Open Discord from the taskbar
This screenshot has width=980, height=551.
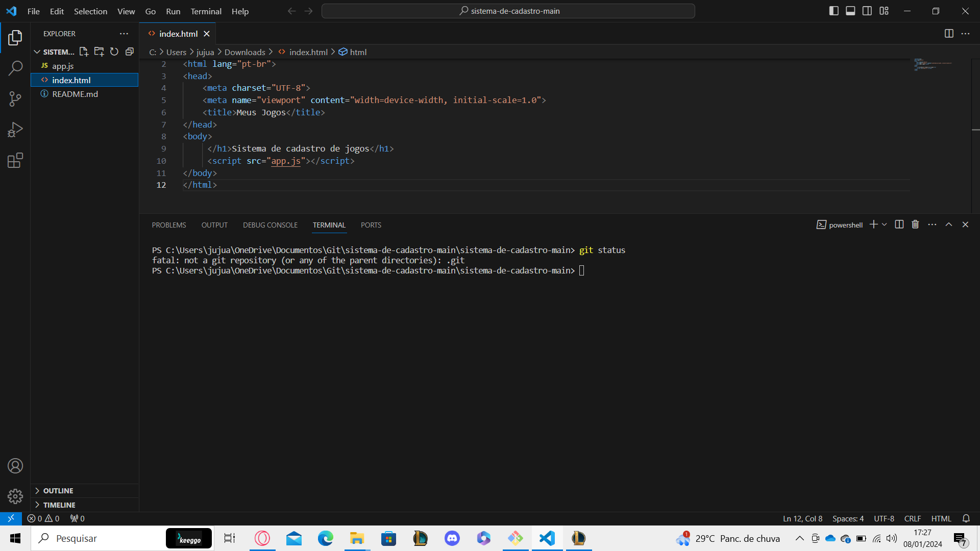(x=452, y=538)
